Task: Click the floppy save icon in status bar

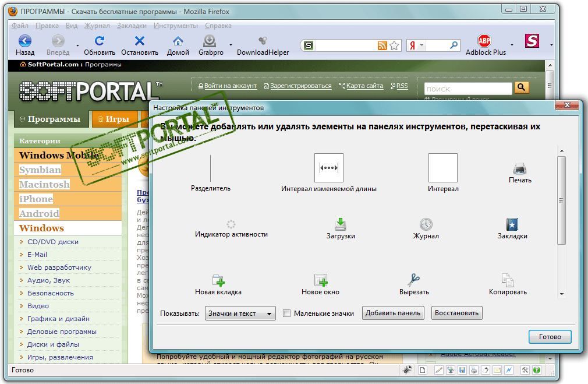Action: tap(462, 370)
